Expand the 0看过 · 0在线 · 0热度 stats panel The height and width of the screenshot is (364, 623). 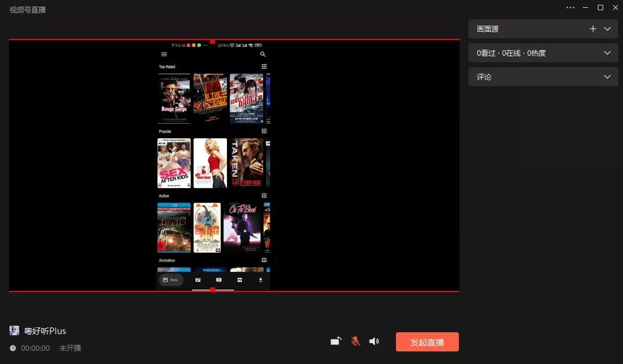click(607, 53)
